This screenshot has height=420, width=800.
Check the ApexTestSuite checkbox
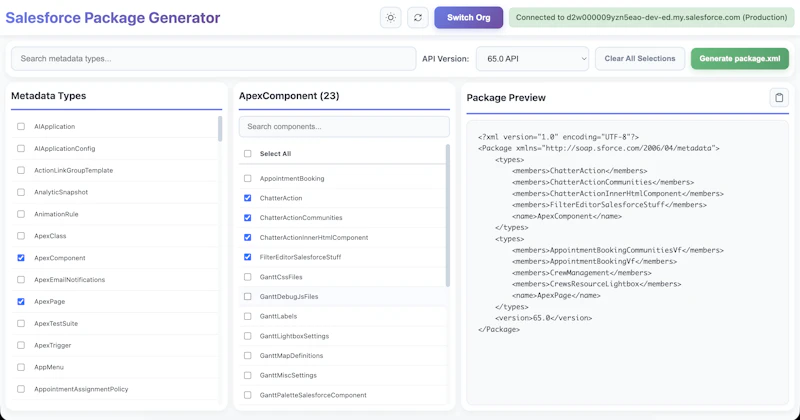coord(21,324)
